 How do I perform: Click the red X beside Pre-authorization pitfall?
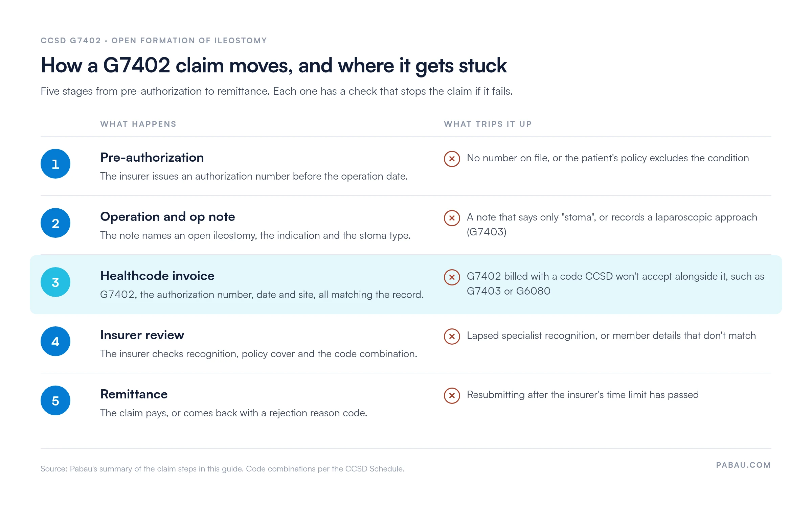[x=452, y=159]
